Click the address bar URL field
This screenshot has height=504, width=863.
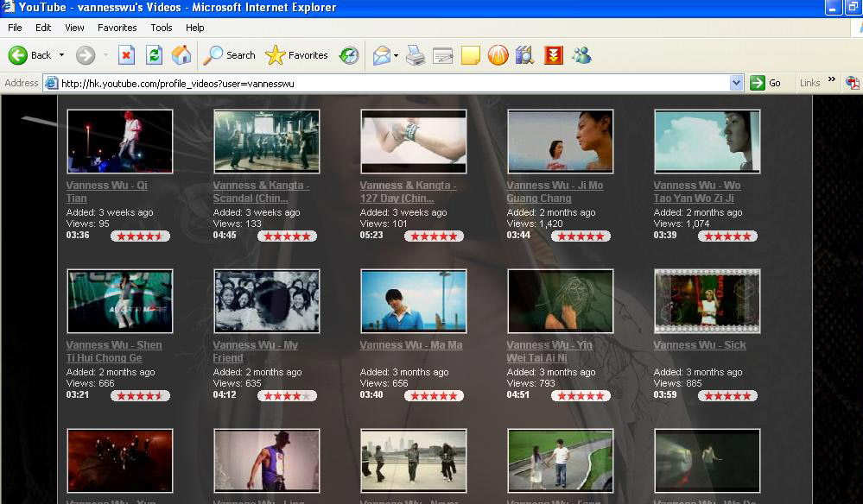click(x=394, y=83)
